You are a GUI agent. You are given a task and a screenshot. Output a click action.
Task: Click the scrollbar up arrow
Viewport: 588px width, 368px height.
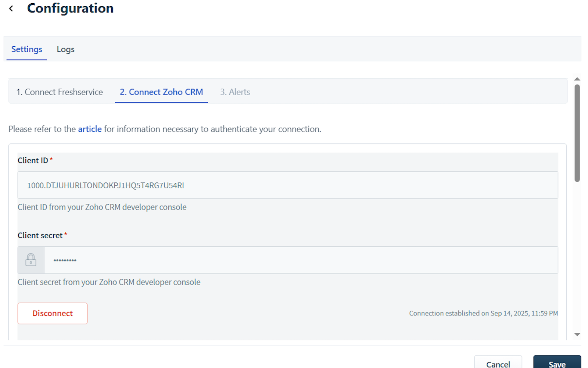[577, 79]
